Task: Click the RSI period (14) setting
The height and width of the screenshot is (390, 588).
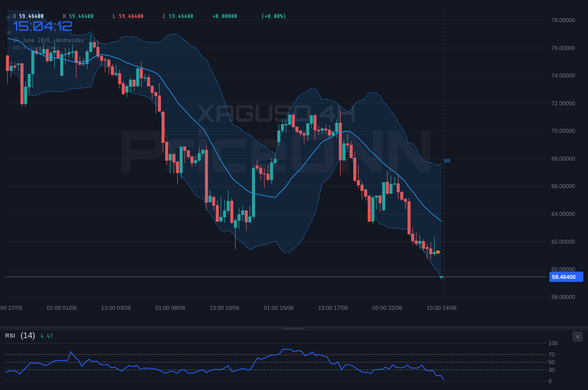Action: [x=28, y=335]
